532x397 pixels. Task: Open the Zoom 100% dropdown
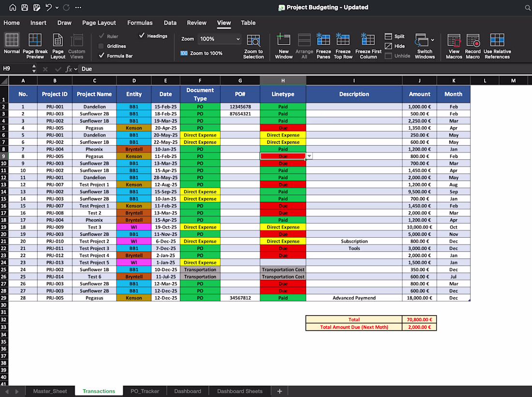click(x=220, y=39)
